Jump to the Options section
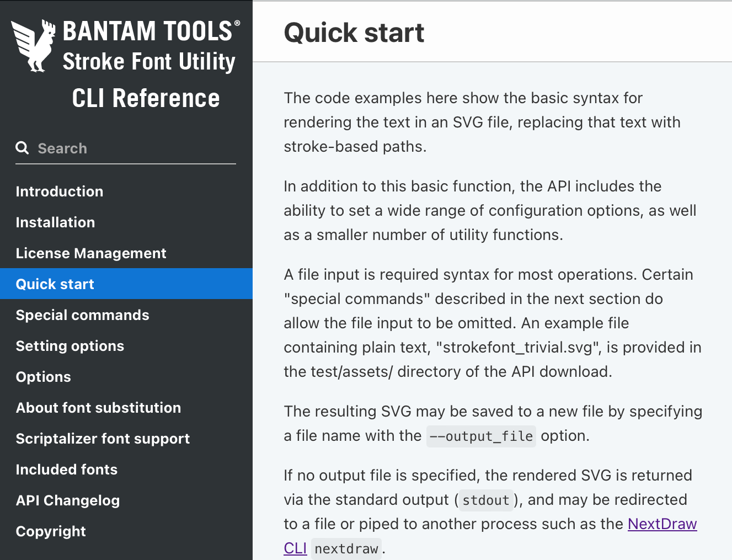Image resolution: width=732 pixels, height=560 pixels. (44, 377)
